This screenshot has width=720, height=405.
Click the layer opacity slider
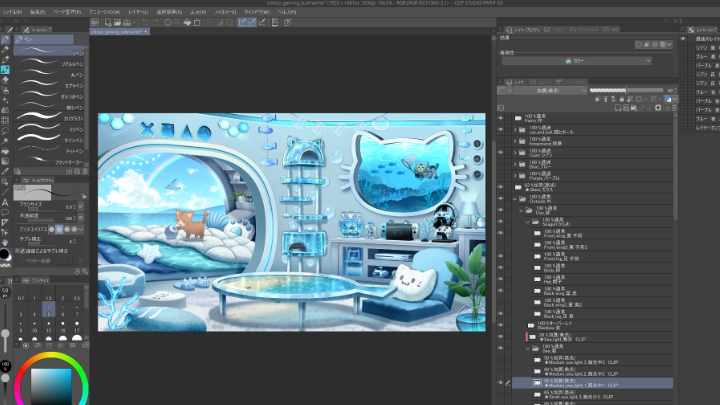click(626, 90)
